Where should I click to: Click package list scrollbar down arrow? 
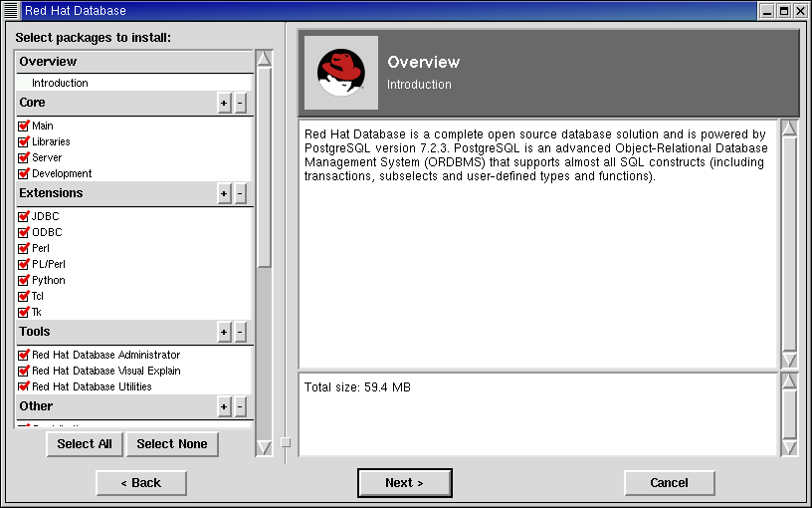pos(264,448)
